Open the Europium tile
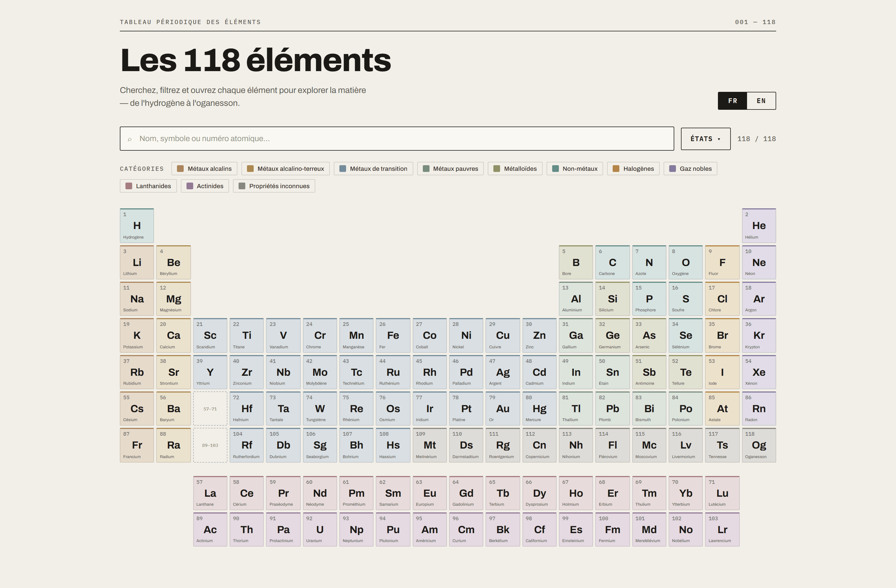 coord(430,493)
